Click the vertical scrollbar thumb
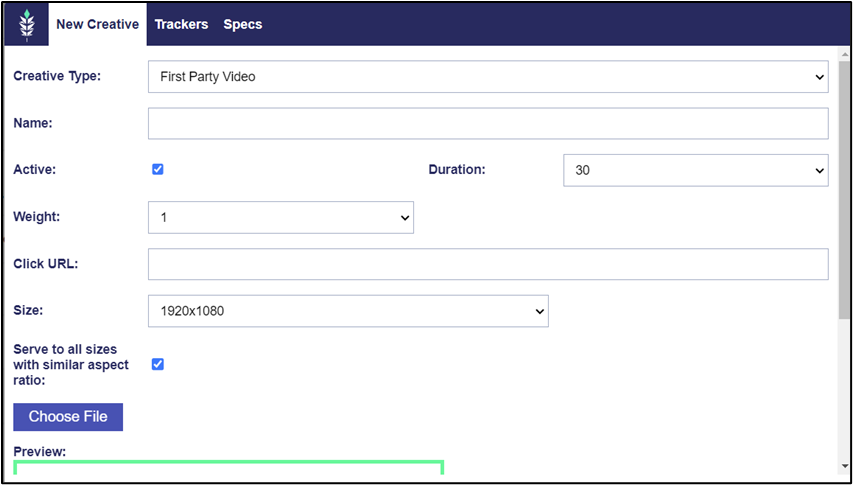This screenshot has height=485, width=853. coord(844,190)
